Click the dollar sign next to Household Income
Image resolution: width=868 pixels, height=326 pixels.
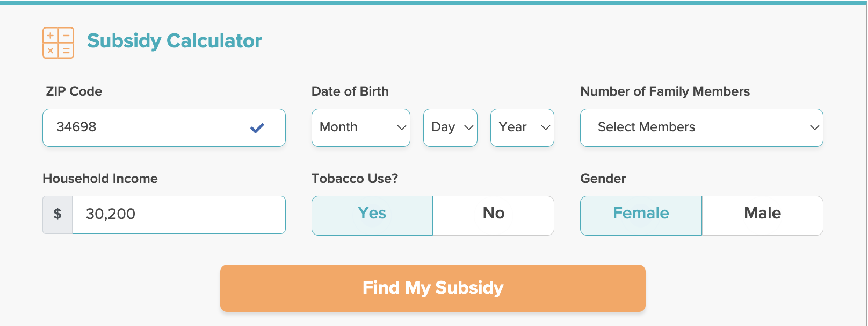[57, 214]
